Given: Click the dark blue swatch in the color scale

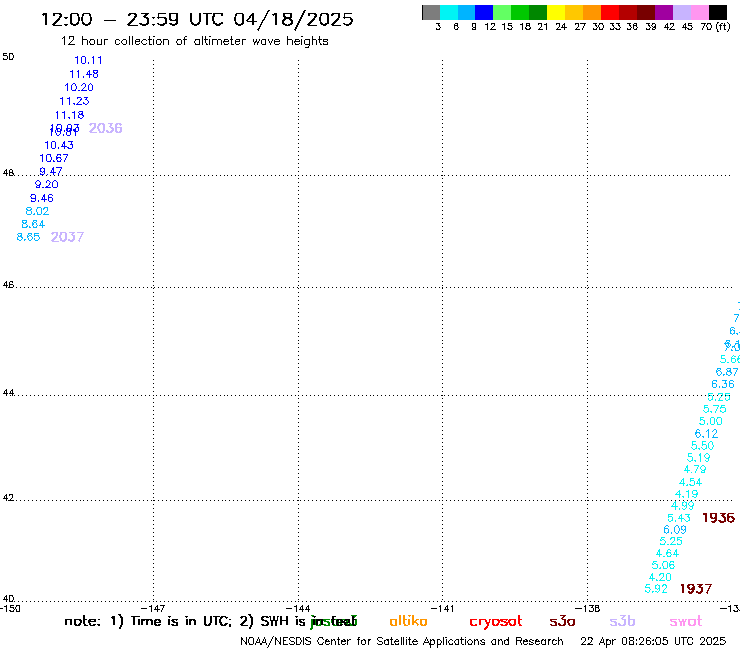Looking at the screenshot, I should (484, 12).
